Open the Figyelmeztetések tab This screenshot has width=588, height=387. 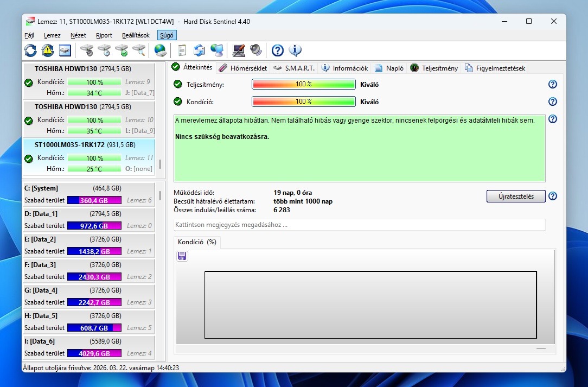tap(495, 68)
